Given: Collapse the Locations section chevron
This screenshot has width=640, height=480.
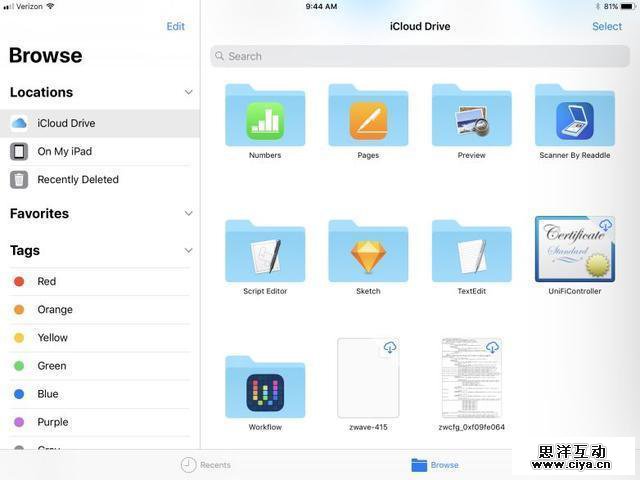Looking at the screenshot, I should (x=188, y=92).
